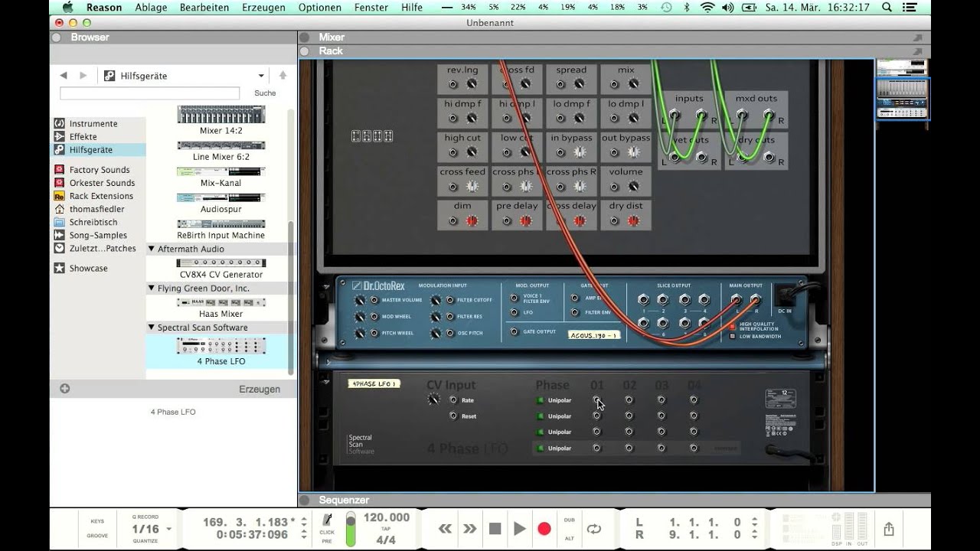Select CV8X4 CV Generator device
Image resolution: width=980 pixels, height=551 pixels.
tap(221, 269)
